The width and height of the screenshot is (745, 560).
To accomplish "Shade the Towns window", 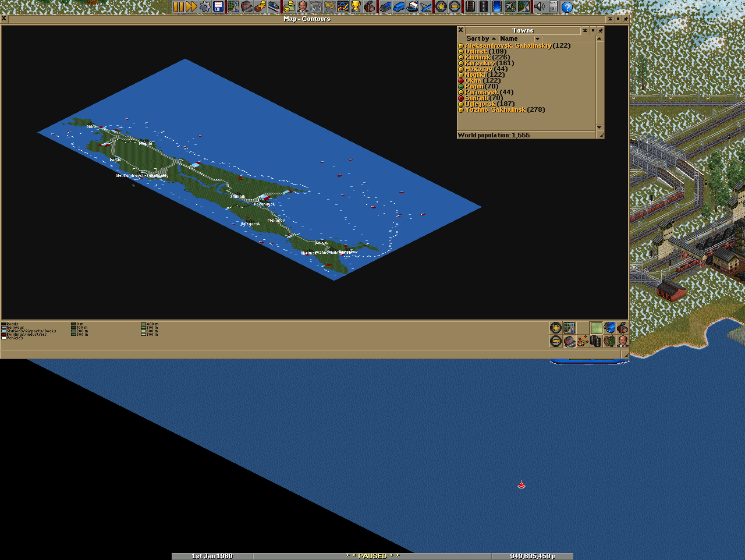I will coord(586,30).
